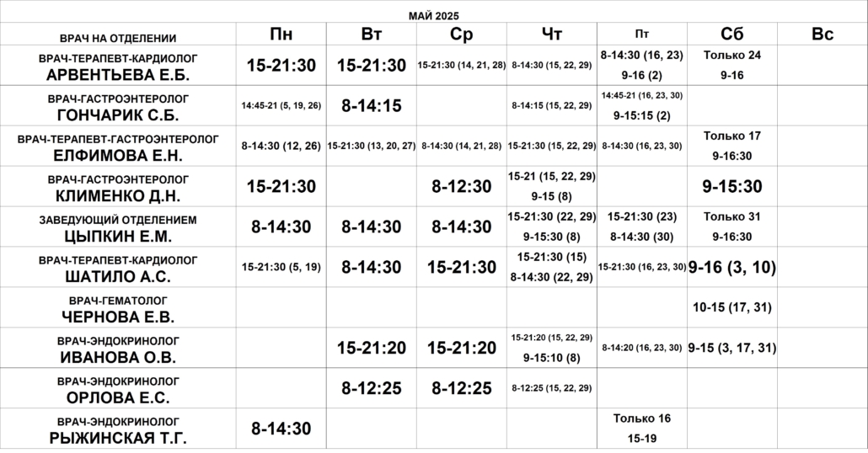
Task: Select ГОНЧАРИК Monday cell 14:45-21 (5, 19, 26)
Action: pyautogui.click(x=281, y=105)
